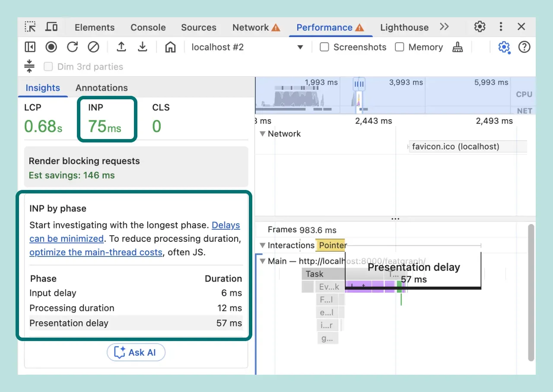Select the inspect element cursor icon
The image size is (553, 392).
[30, 26]
